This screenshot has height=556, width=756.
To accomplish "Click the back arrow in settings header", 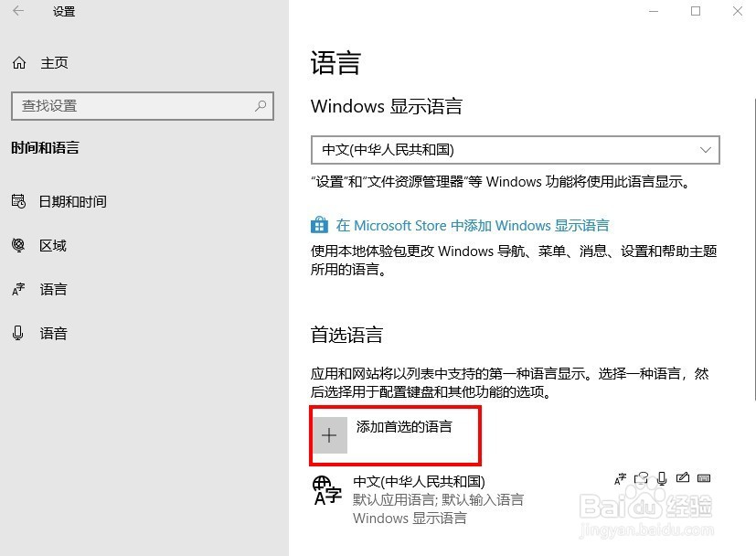I will [x=18, y=11].
